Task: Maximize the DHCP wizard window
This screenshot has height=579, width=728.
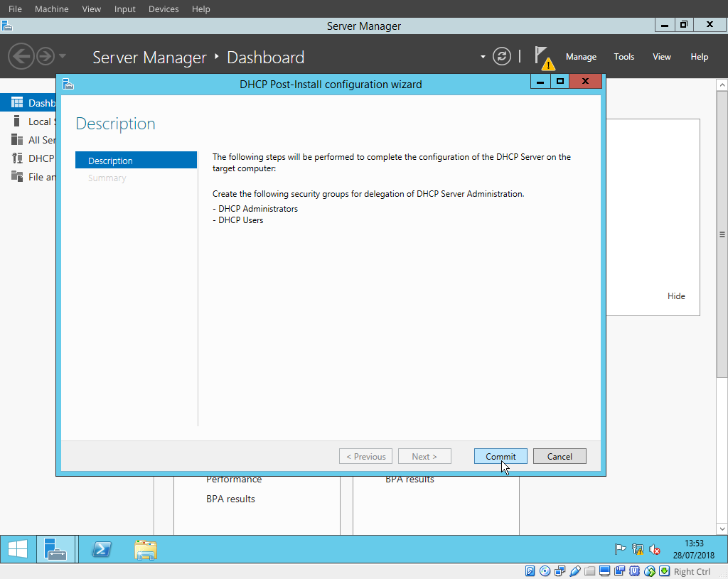Action: (x=560, y=82)
